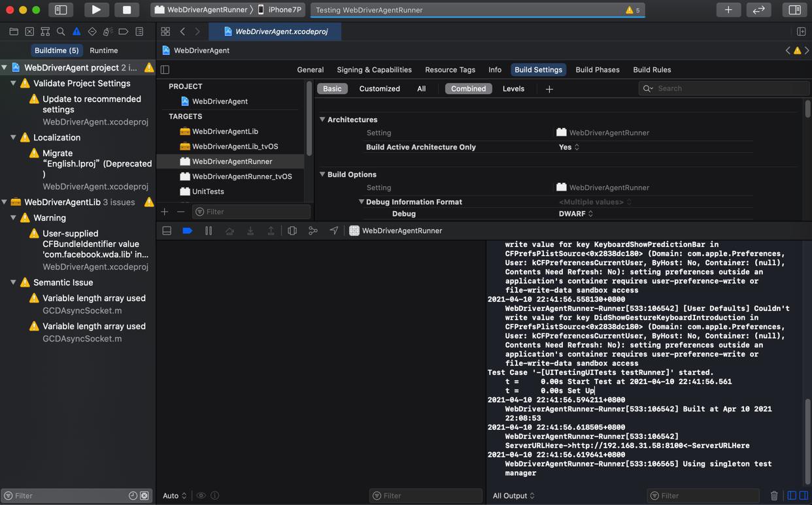The height and width of the screenshot is (505, 812).
Task: Click the Step Out debug button
Action: (271, 231)
